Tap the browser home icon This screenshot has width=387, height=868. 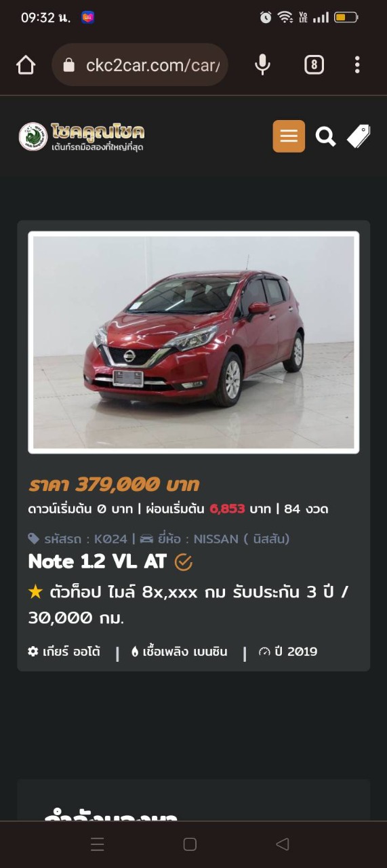[x=26, y=65]
